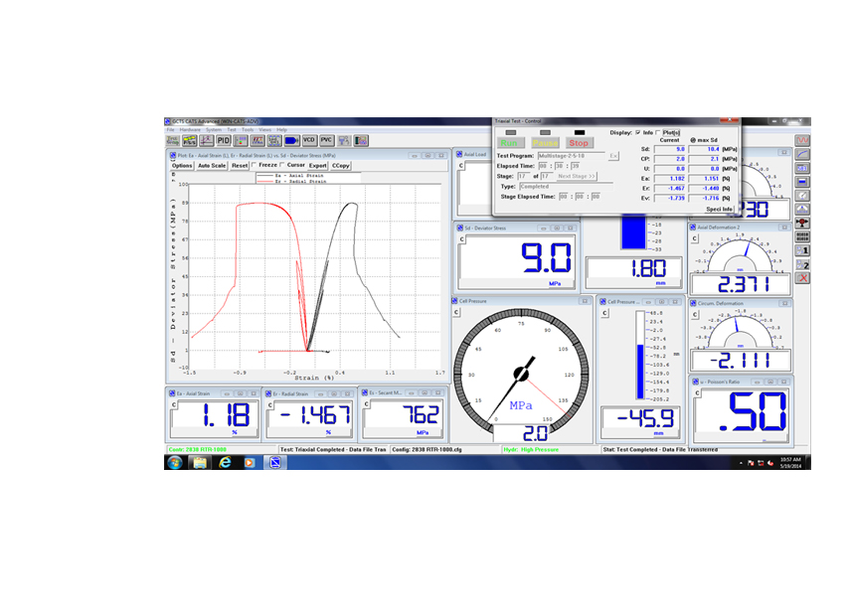Open the Hardware menu
This screenshot has height=616, width=852.
190,130
